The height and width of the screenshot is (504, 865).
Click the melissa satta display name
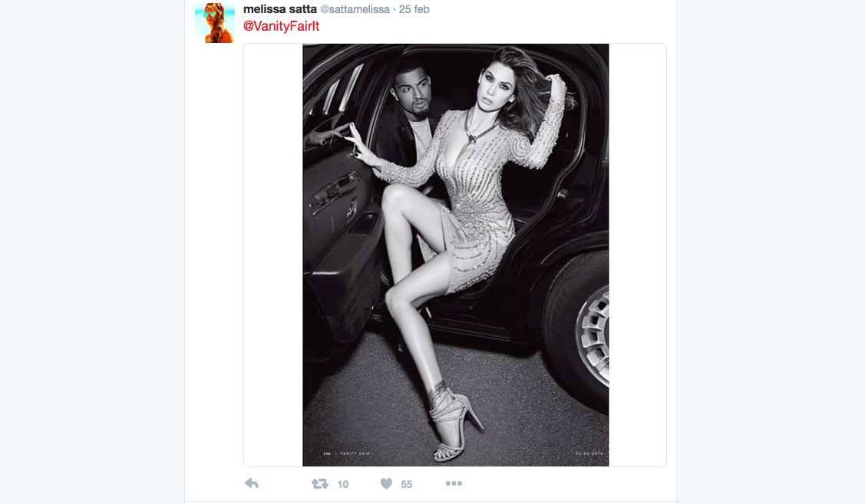pos(279,9)
